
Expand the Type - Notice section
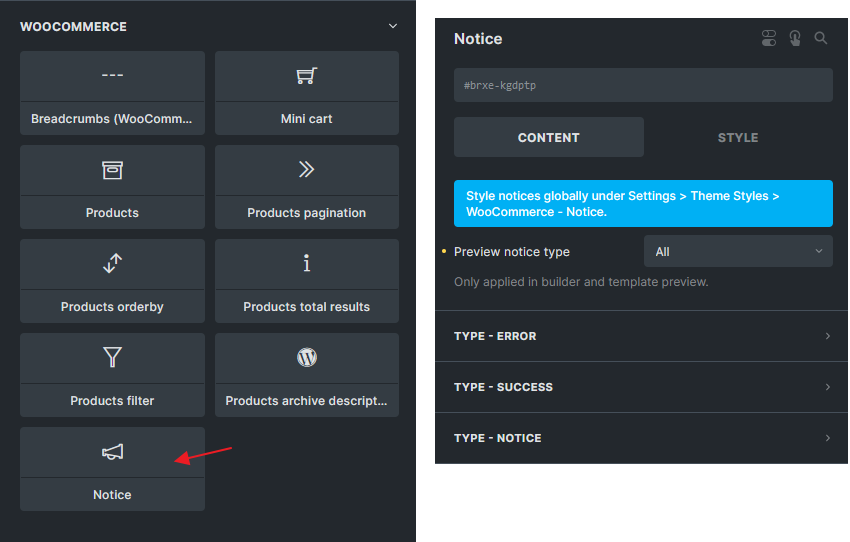tap(642, 438)
